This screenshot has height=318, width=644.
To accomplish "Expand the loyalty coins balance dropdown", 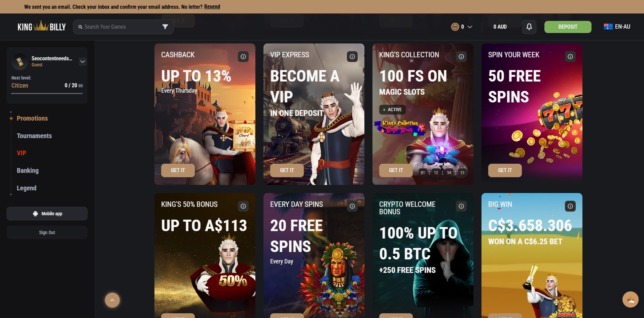I will pyautogui.click(x=462, y=27).
